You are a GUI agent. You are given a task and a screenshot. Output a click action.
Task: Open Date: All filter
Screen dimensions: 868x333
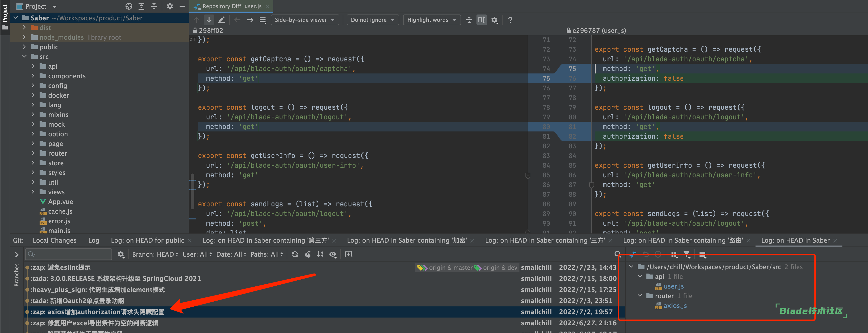231,254
